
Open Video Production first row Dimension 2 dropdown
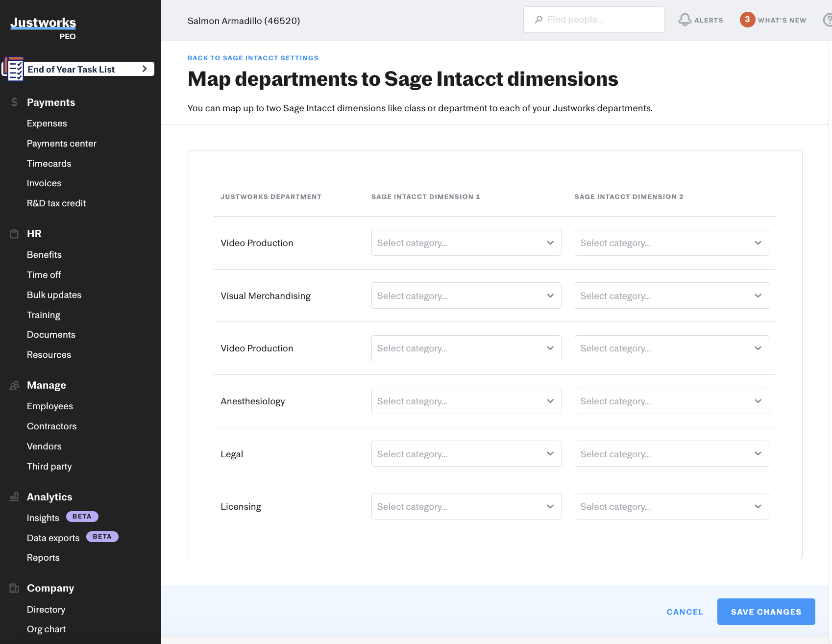click(672, 243)
